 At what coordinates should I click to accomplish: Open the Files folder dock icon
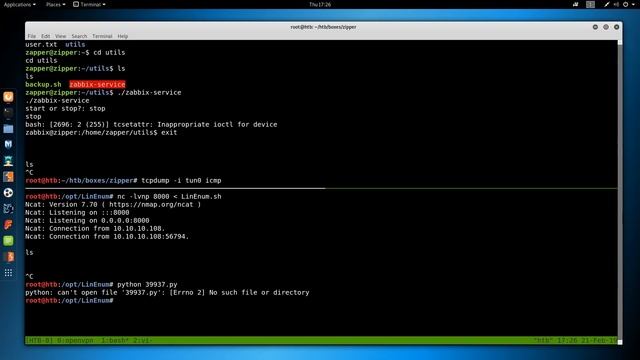click(8, 129)
